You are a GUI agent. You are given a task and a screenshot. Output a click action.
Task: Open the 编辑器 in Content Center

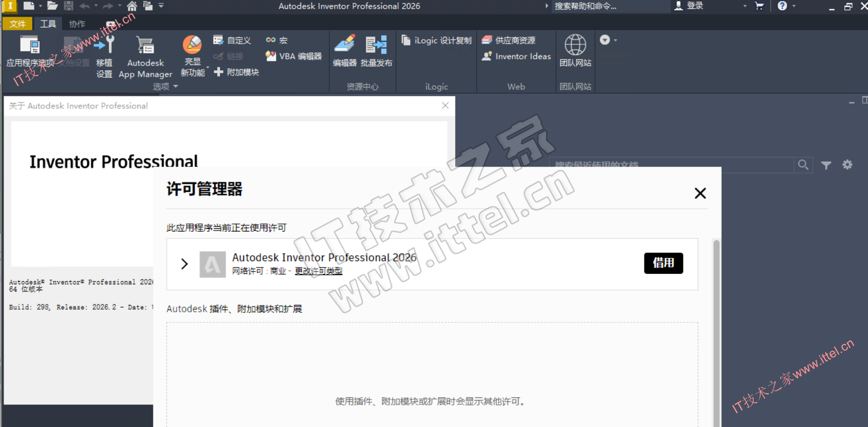tap(345, 51)
